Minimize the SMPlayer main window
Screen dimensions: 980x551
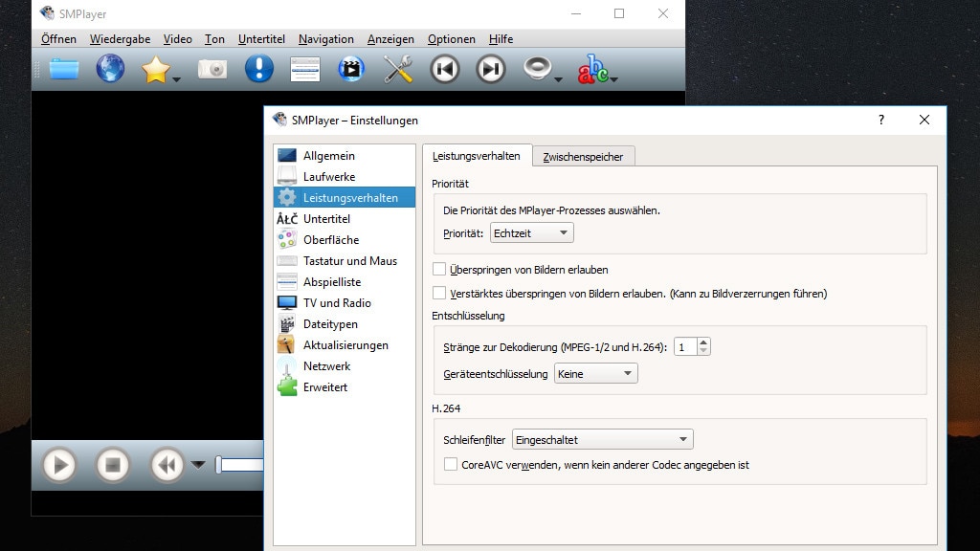pos(576,13)
